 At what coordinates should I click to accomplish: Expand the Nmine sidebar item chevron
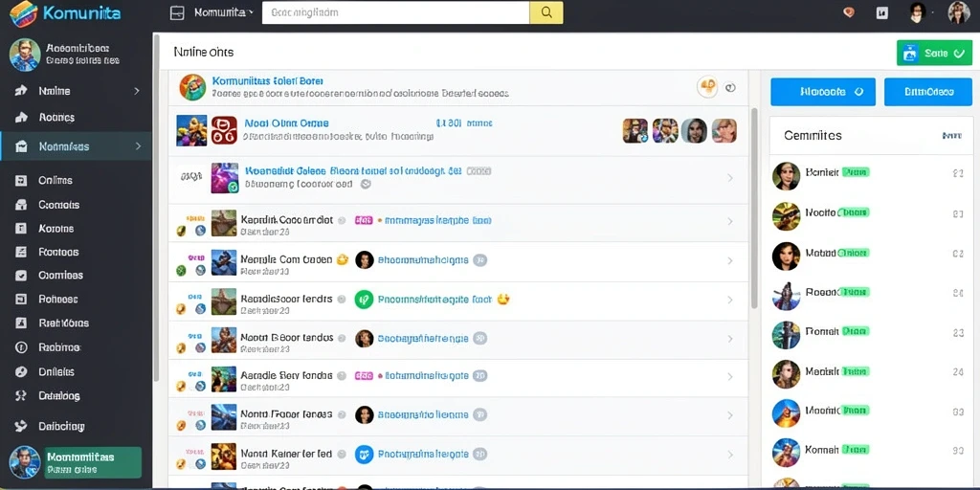click(137, 91)
